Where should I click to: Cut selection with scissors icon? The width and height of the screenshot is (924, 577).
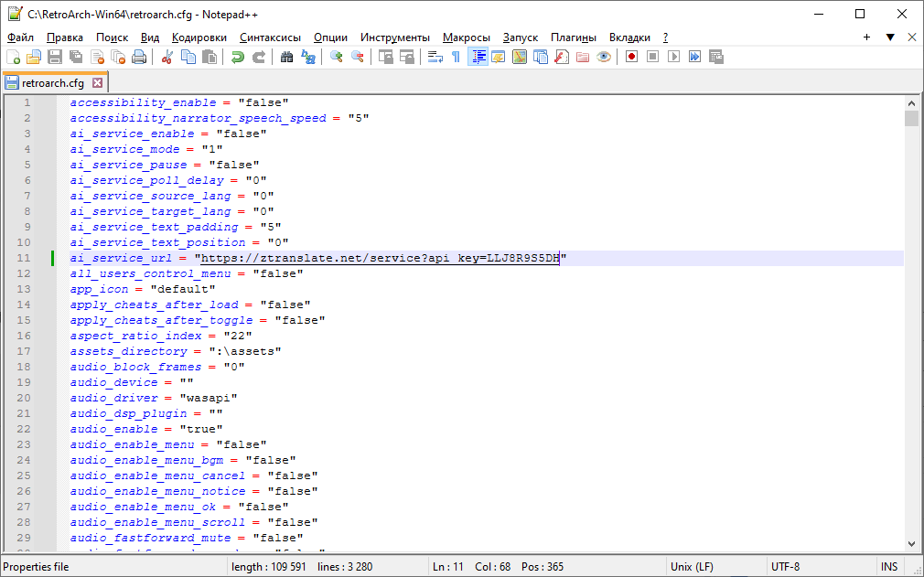tap(167, 57)
